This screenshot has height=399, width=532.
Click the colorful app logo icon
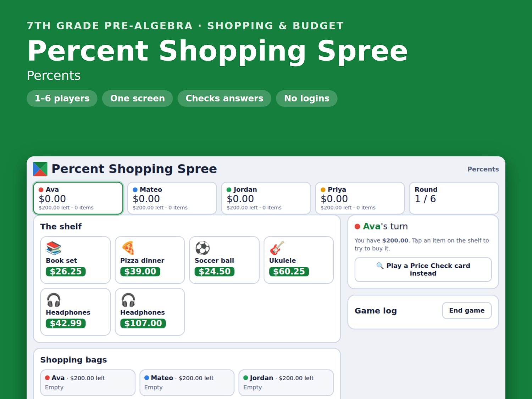point(40,169)
